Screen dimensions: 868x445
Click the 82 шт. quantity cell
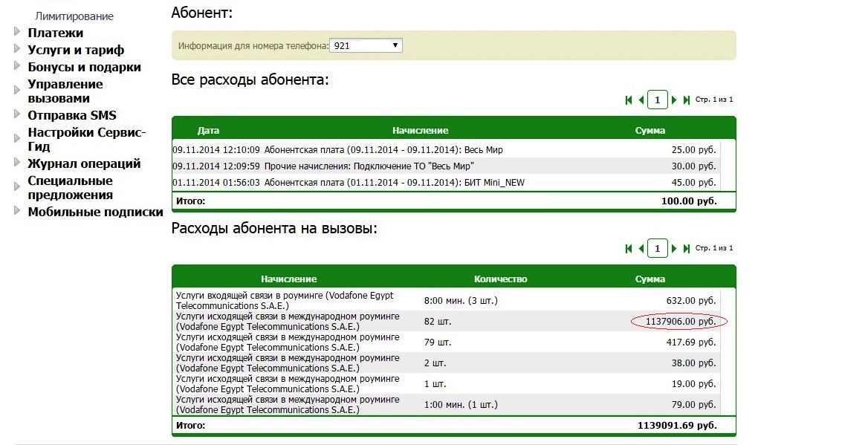pos(437,322)
